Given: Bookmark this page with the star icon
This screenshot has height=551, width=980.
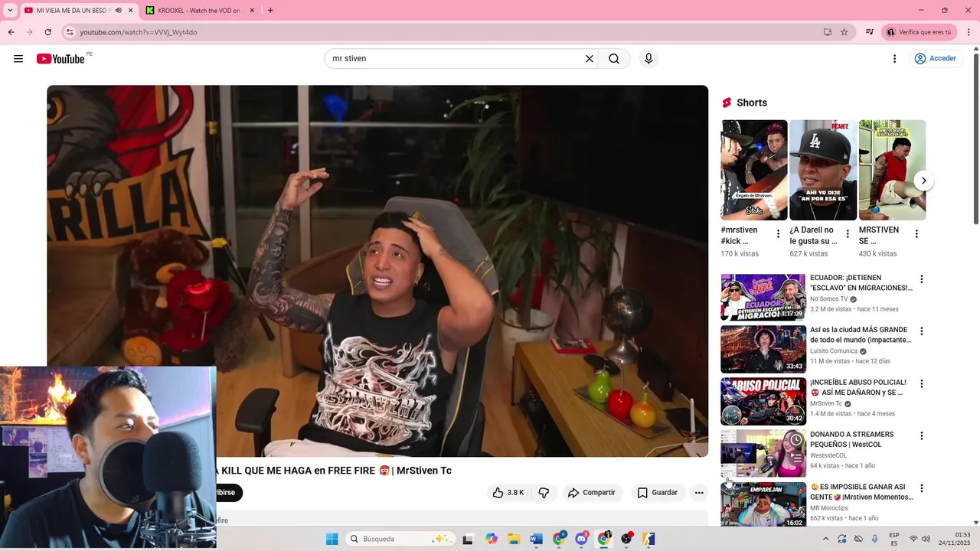Looking at the screenshot, I should (844, 32).
